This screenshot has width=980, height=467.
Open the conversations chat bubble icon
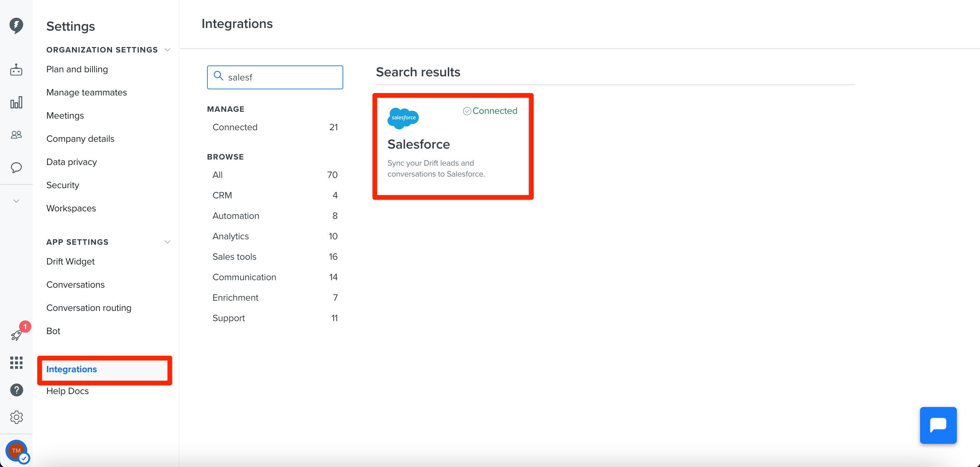click(16, 168)
